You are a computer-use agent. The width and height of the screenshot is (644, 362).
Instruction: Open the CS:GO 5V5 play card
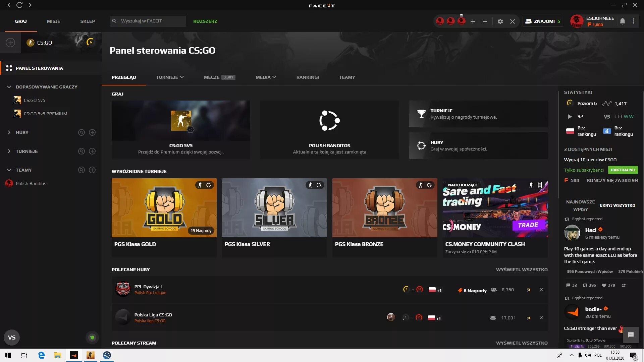click(181, 130)
